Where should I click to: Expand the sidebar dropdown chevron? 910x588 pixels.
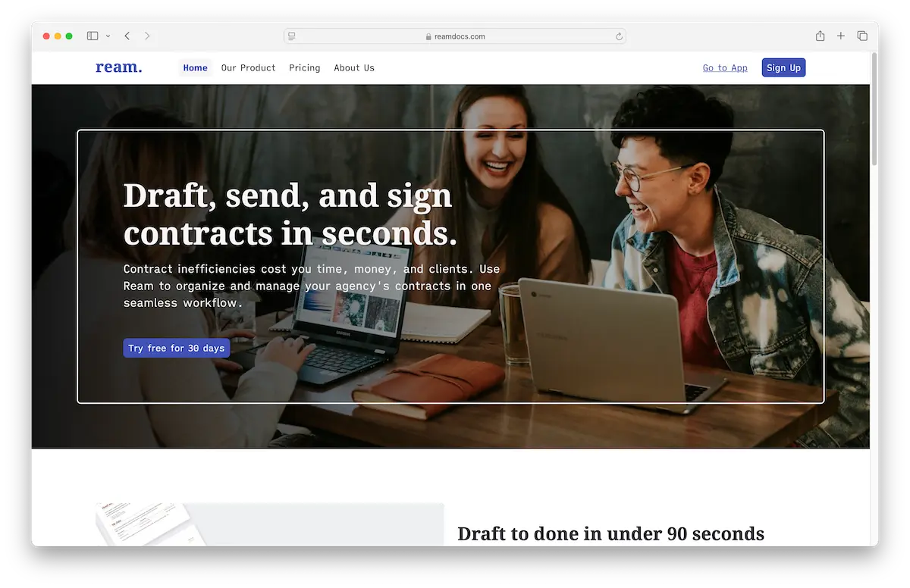108,36
